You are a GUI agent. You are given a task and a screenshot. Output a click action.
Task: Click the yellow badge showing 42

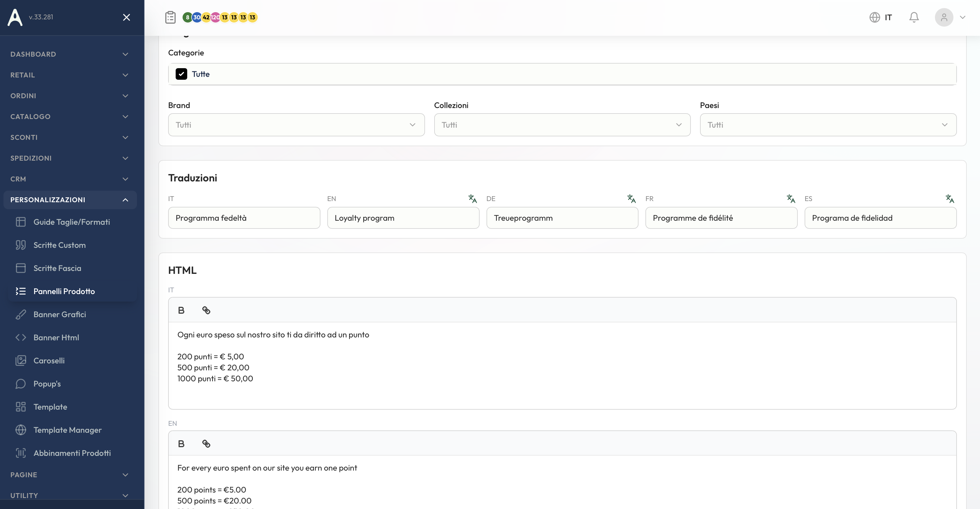[206, 18]
